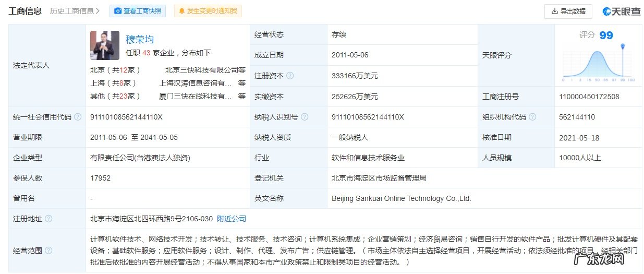Click 北京市海淀区市场监督管理局 registration authority
This screenshot has width=644, height=274.
pos(379,178)
